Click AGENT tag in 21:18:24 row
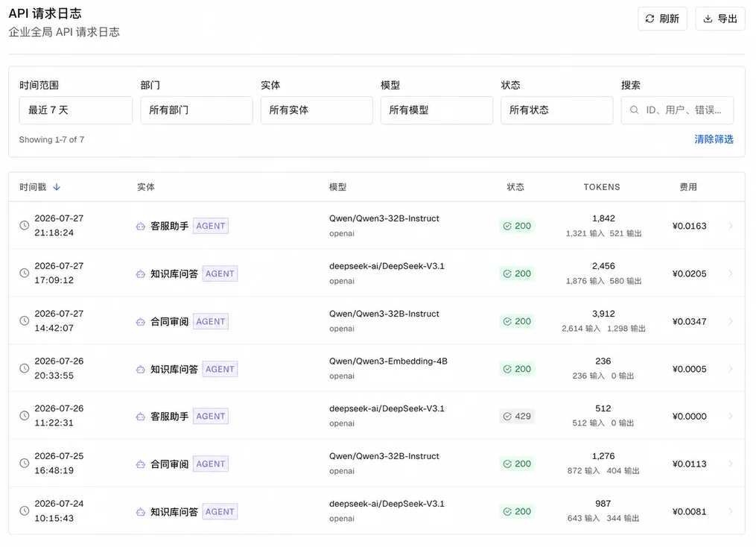Viewport: 756px width, 547px height. [211, 226]
